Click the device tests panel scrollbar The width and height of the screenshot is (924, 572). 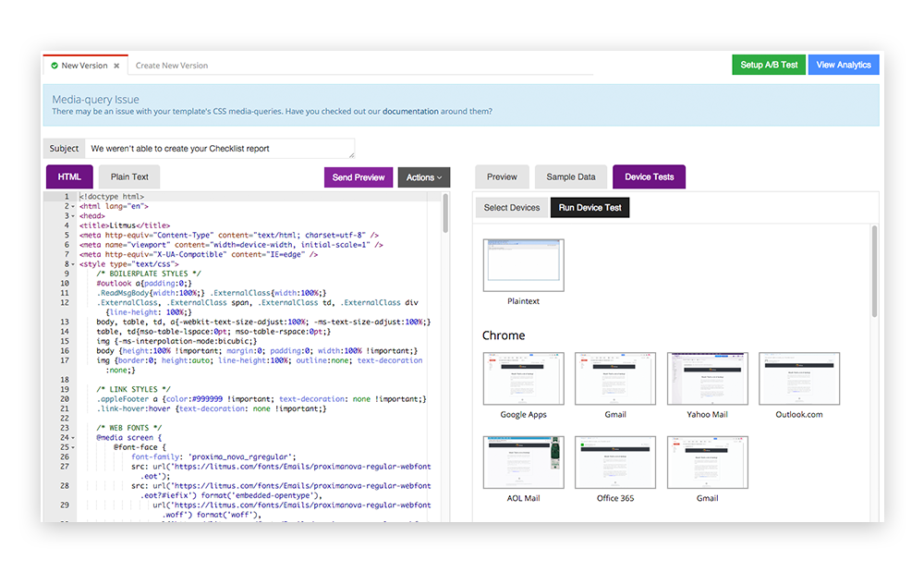coord(874,272)
